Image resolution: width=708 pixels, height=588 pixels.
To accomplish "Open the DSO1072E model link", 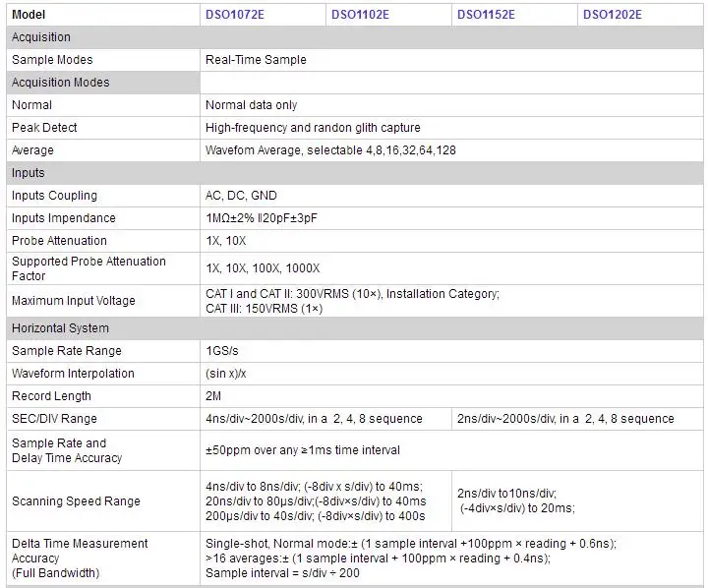I will (x=234, y=15).
